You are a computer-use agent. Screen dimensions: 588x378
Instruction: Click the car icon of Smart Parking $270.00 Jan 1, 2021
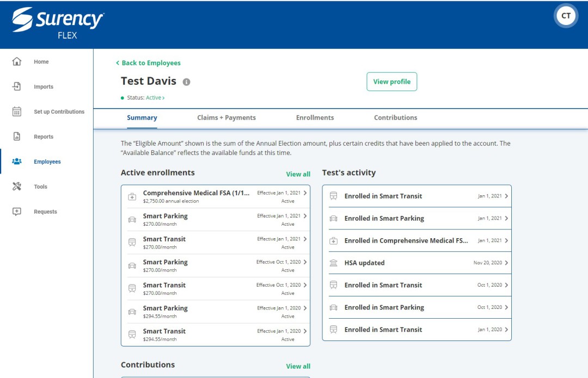click(x=132, y=220)
